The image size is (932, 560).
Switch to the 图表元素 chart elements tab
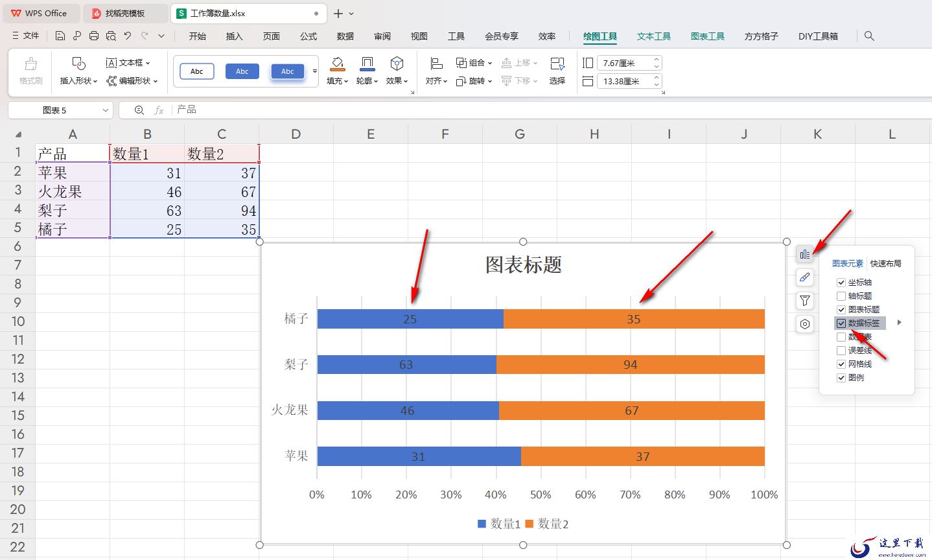(848, 264)
